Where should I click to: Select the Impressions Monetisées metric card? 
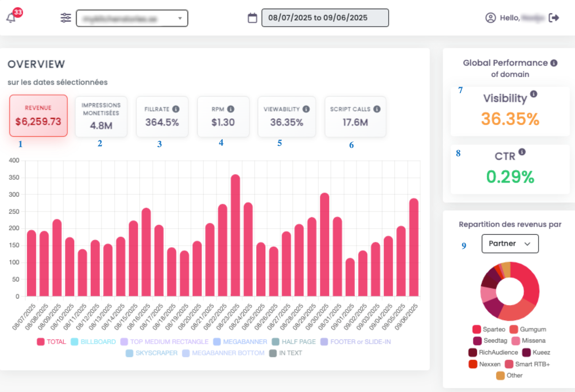point(101,117)
